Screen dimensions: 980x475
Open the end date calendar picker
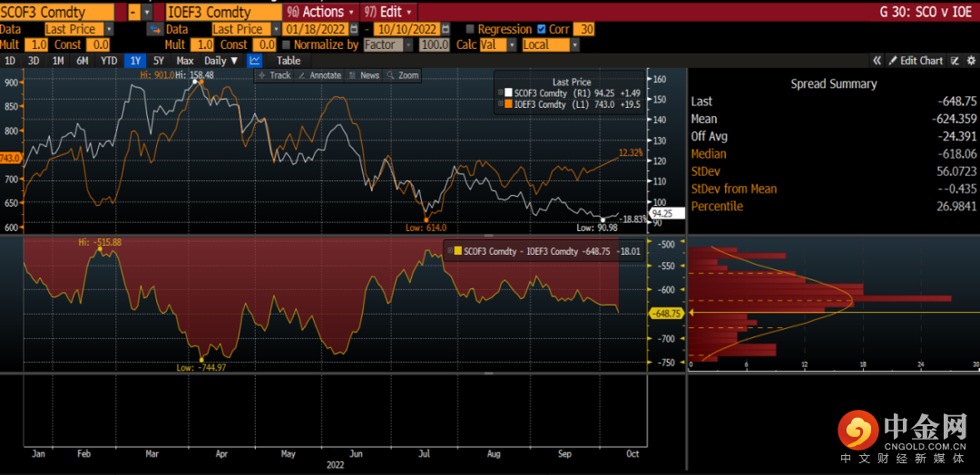point(445,29)
